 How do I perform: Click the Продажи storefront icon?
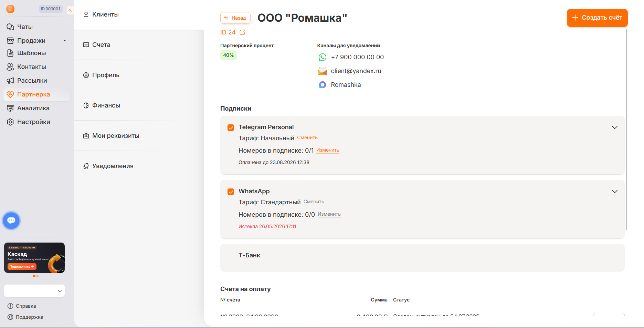pos(10,41)
